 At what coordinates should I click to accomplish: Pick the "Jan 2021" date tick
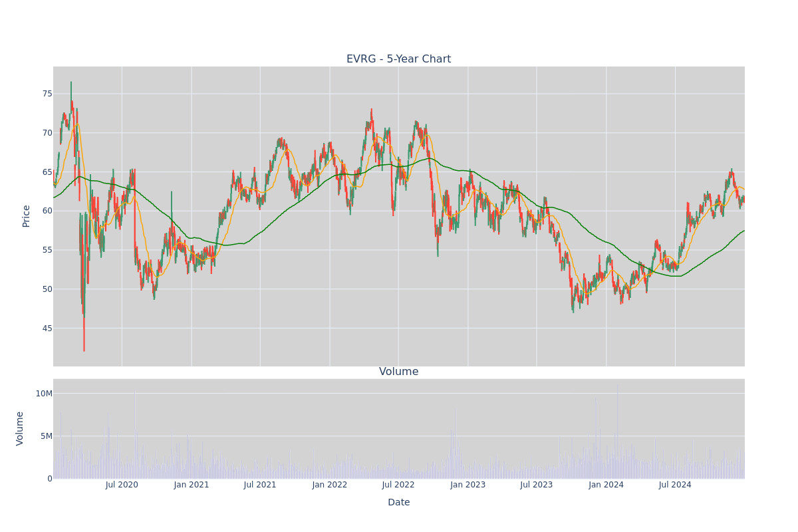[x=192, y=485]
